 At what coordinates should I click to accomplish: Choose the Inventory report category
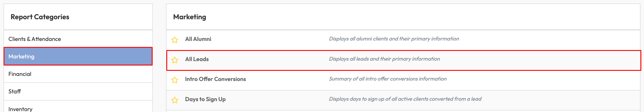pos(20,109)
